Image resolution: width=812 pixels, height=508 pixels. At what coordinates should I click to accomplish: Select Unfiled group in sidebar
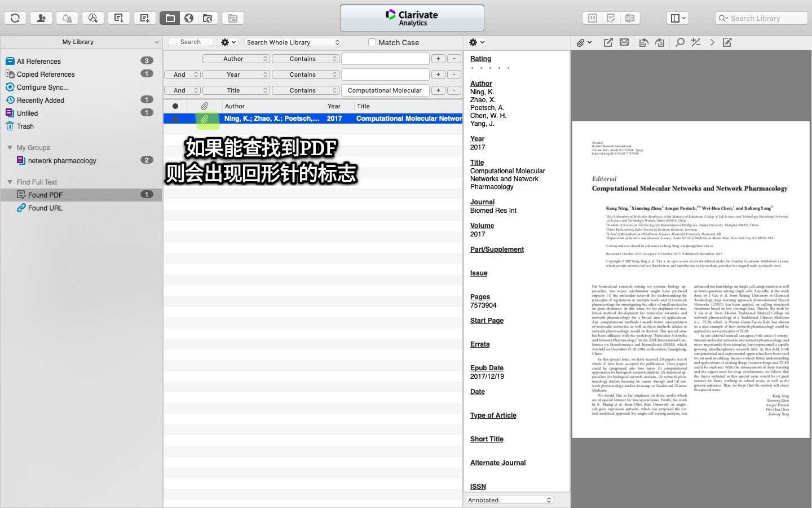(x=81, y=113)
